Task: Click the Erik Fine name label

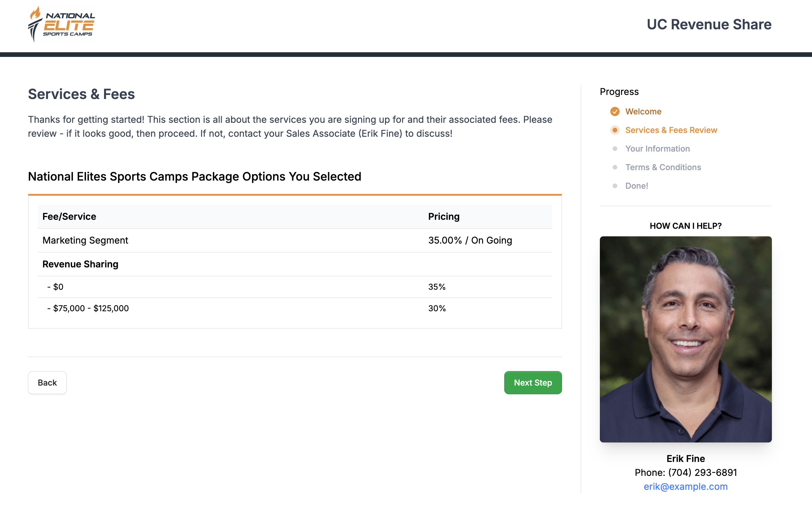Action: tap(686, 458)
